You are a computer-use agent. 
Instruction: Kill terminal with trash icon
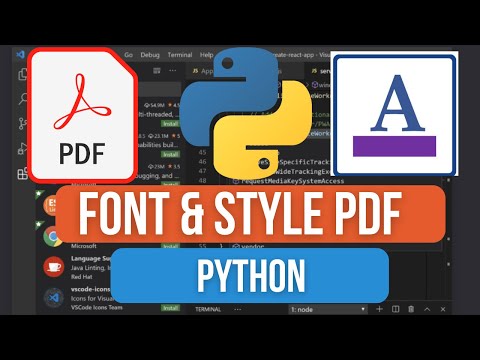click(411, 309)
